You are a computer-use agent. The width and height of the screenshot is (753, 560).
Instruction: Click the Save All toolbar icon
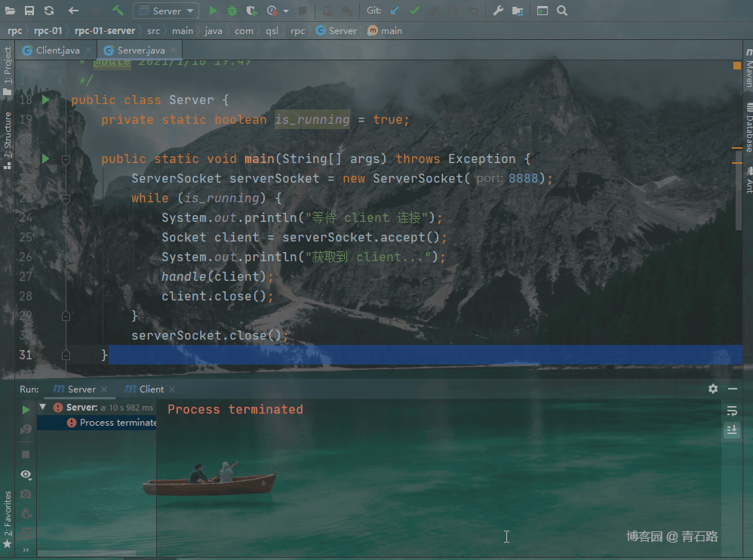[x=29, y=11]
